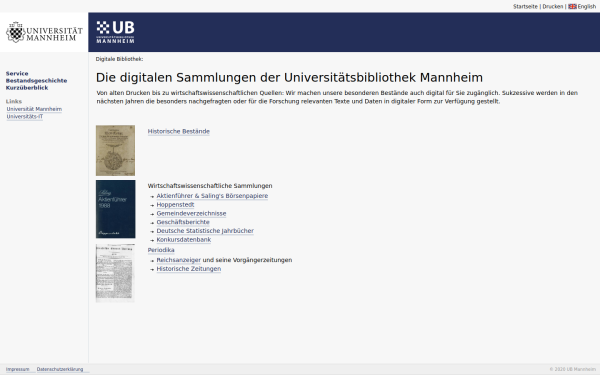600x375 pixels.
Task: Open Historische Zeitungen link
Action: click(x=189, y=269)
